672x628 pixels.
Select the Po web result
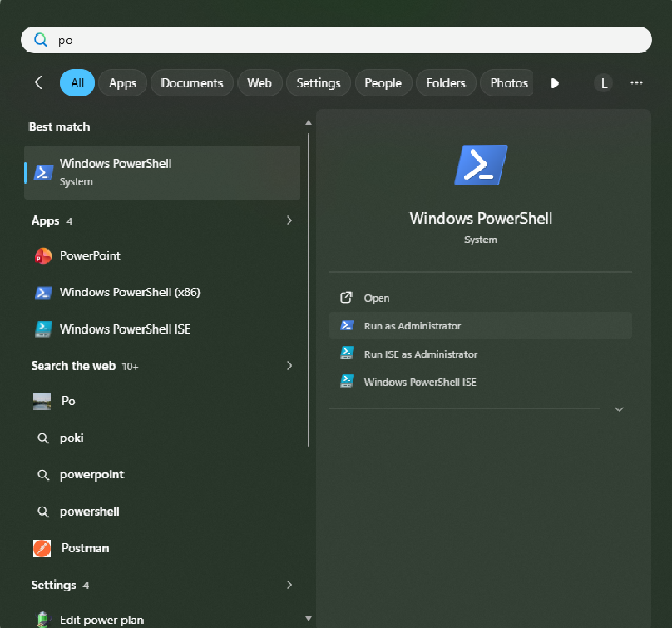click(162, 401)
